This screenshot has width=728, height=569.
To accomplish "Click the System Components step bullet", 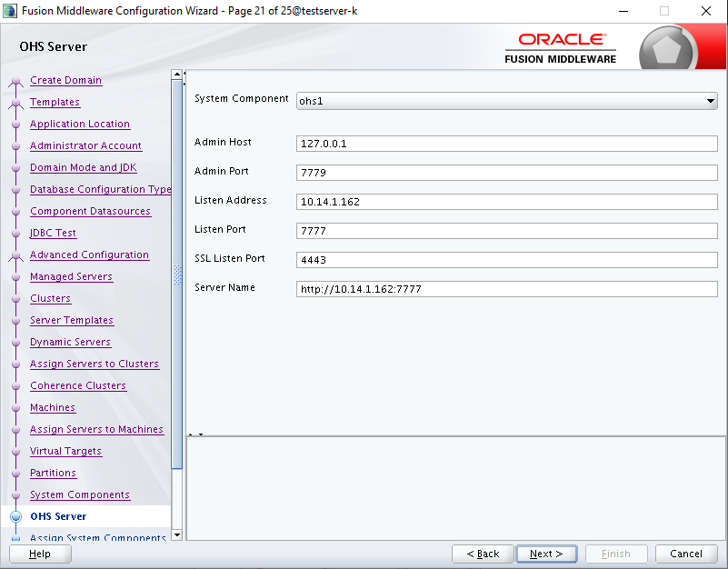I will (15, 495).
